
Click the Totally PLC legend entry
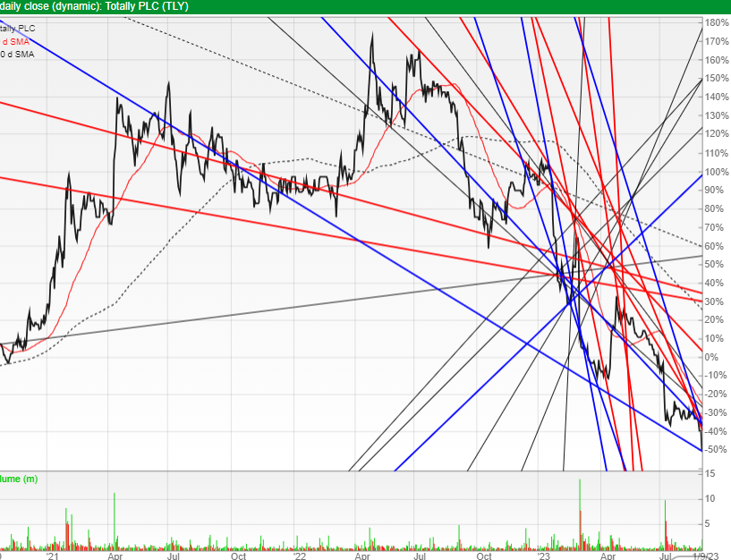point(17,29)
